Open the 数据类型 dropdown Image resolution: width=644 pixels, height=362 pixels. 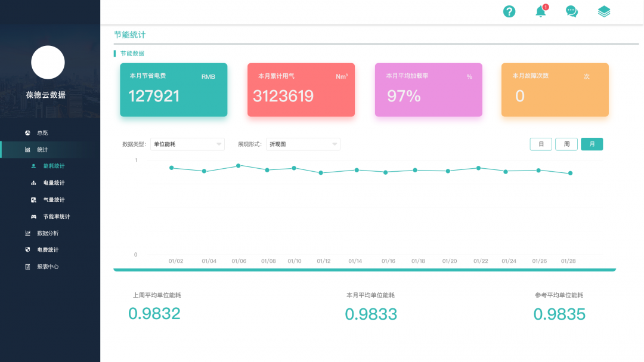[187, 144]
